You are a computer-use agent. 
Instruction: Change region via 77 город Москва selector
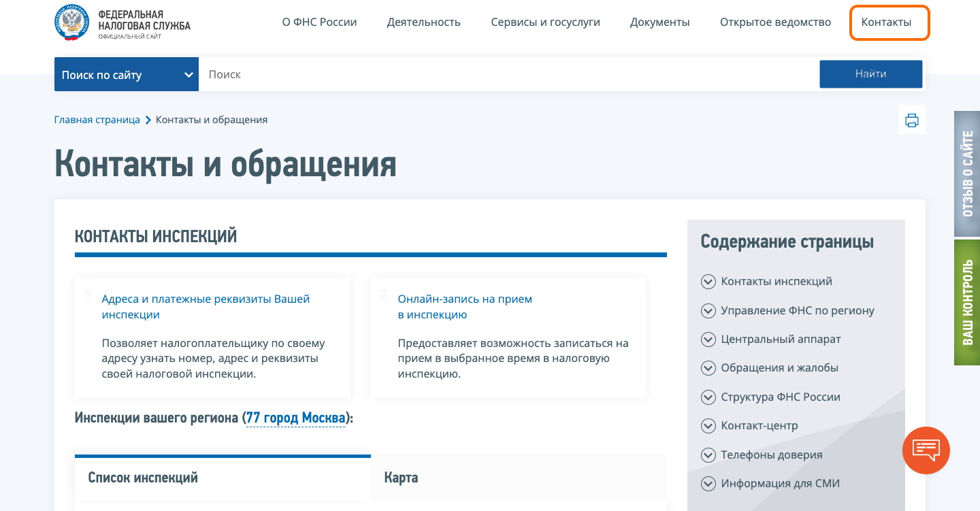[x=295, y=418]
